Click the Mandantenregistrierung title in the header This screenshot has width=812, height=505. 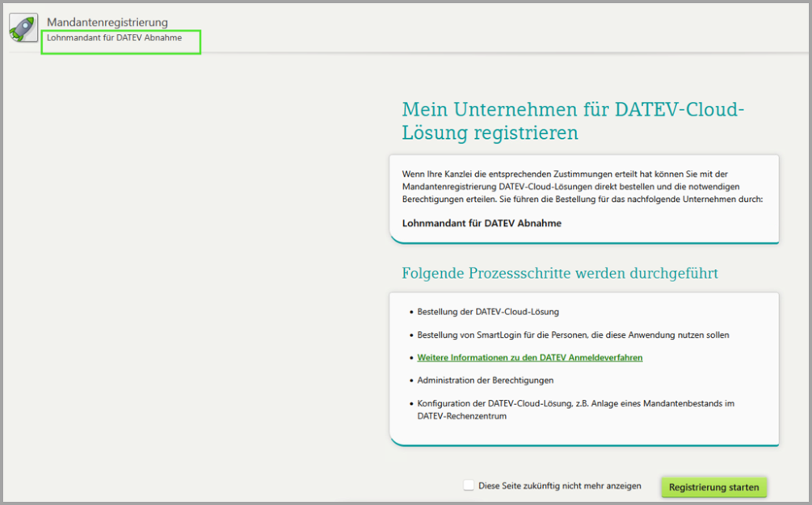[107, 22]
